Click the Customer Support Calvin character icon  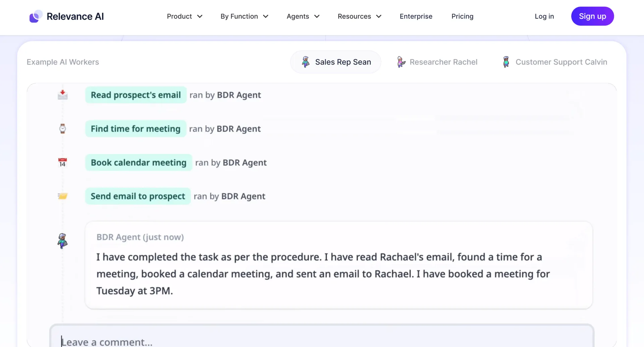pyautogui.click(x=506, y=62)
